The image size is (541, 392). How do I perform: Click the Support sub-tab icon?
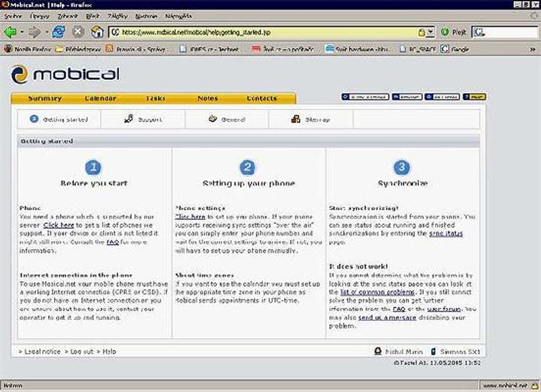pos(128,119)
